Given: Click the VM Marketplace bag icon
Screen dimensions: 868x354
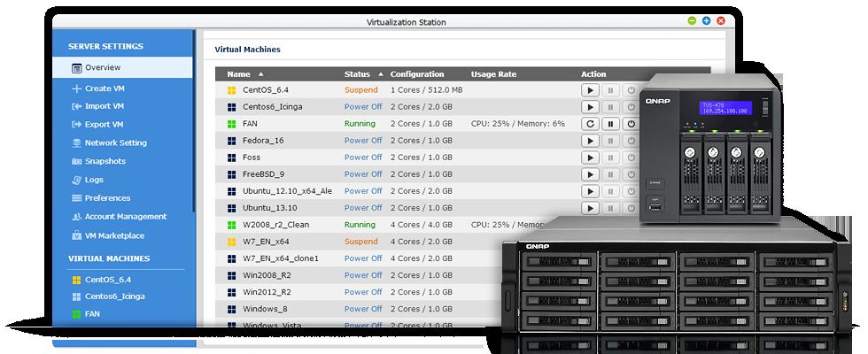Looking at the screenshot, I should [76, 235].
